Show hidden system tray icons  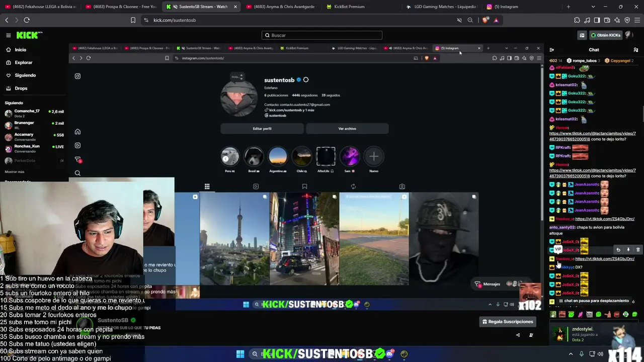pyautogui.click(x=571, y=354)
